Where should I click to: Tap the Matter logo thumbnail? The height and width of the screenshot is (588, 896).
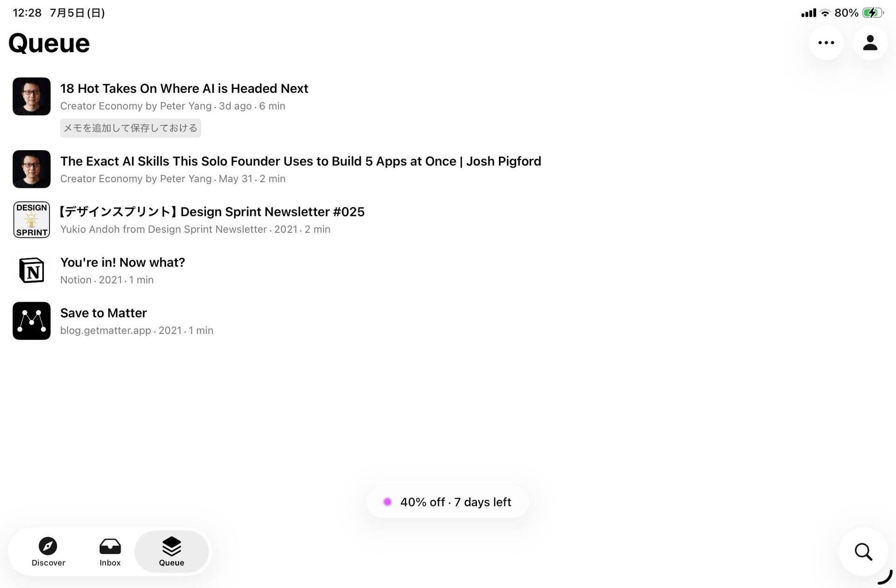click(32, 321)
